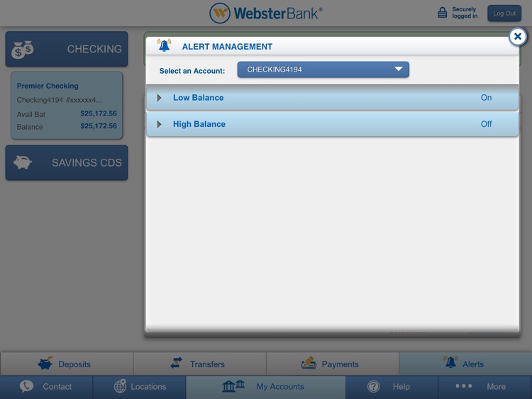The width and height of the screenshot is (532, 399).
Task: Click the High Balance label
Action: 199,124
